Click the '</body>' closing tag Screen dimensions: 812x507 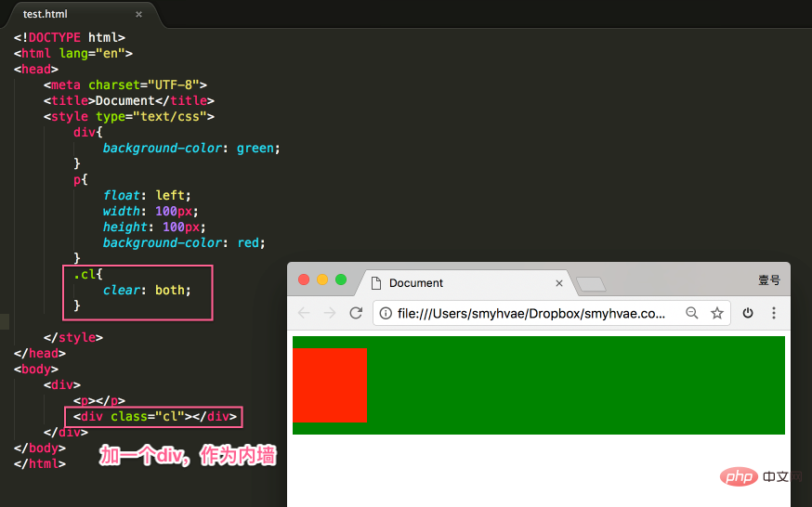point(40,448)
